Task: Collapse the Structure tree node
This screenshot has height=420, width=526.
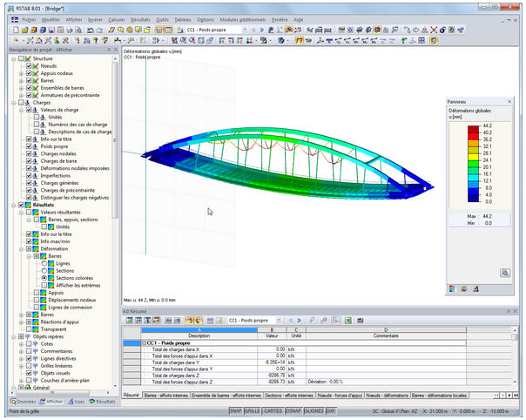Action: coord(13,58)
